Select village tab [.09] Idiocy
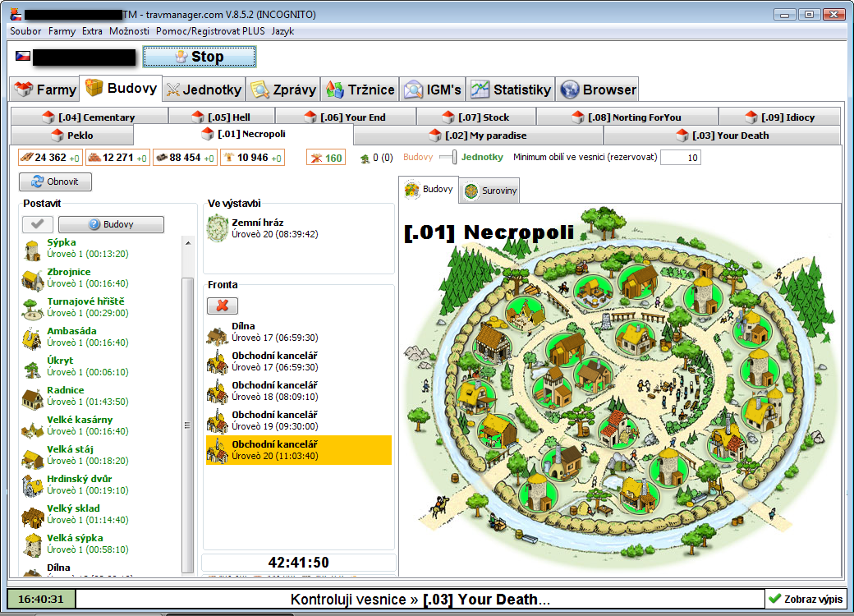854x616 pixels. [x=780, y=117]
